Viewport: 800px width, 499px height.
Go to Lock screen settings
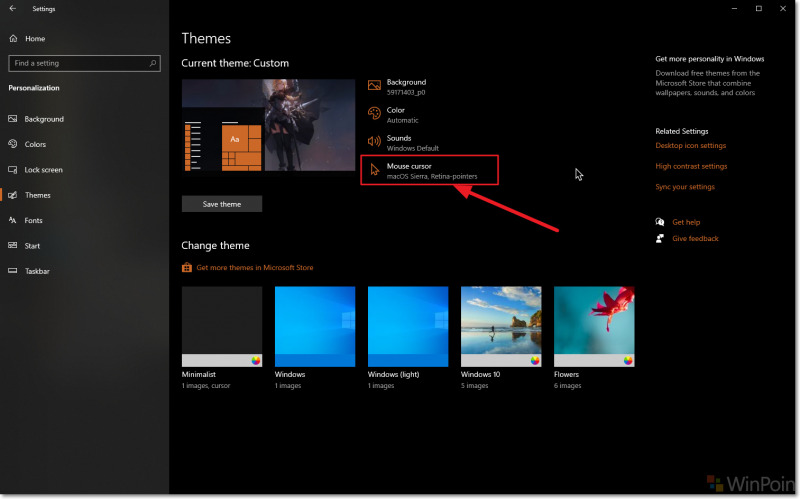tap(43, 170)
